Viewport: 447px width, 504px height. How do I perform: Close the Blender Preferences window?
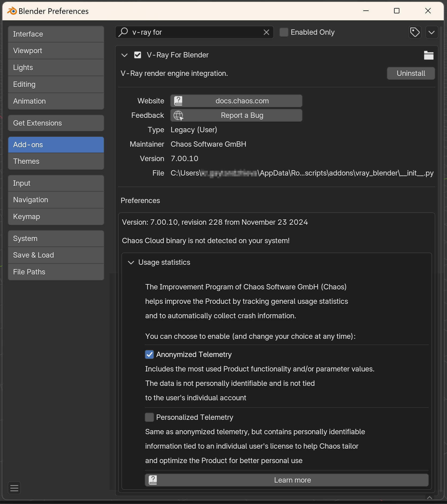pos(428,11)
